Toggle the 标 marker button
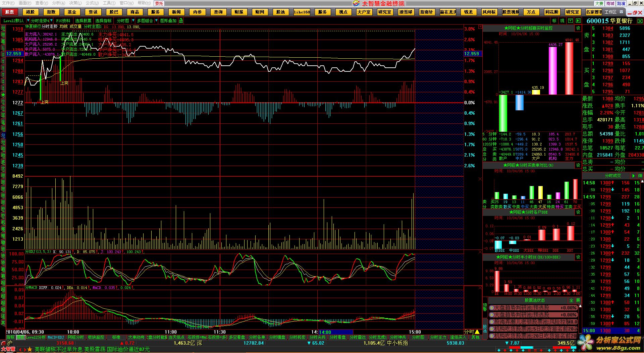 pos(554,21)
